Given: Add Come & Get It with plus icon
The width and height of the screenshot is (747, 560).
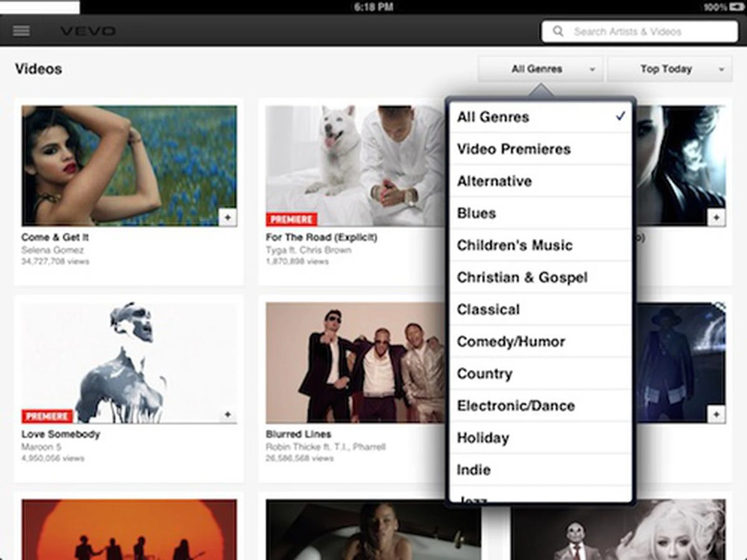Looking at the screenshot, I should coord(228,217).
